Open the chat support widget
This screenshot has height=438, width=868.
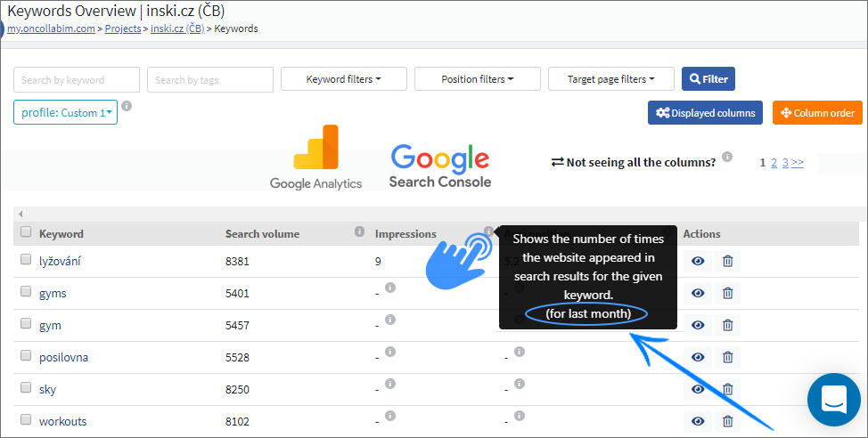[x=834, y=400]
